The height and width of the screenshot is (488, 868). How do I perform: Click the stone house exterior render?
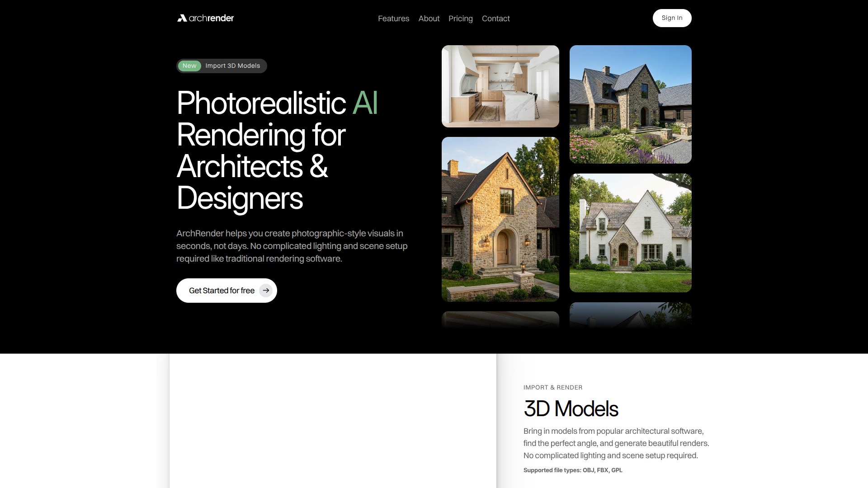[630, 104]
